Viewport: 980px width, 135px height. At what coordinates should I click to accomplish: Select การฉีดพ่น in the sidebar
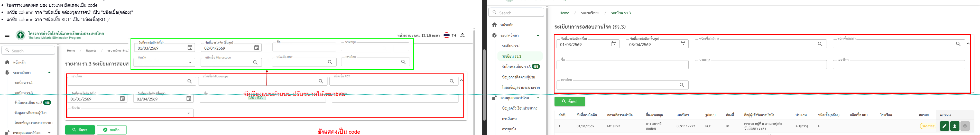(509, 119)
